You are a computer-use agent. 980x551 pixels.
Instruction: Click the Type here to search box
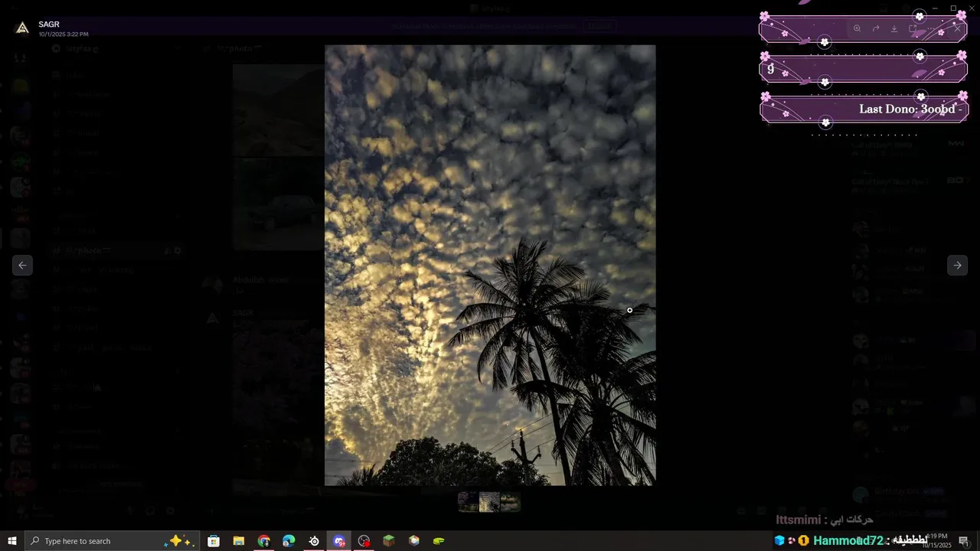coord(113,541)
